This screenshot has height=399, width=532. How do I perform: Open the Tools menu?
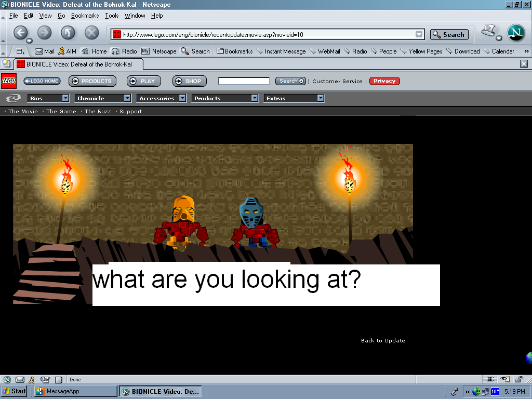pyautogui.click(x=112, y=16)
